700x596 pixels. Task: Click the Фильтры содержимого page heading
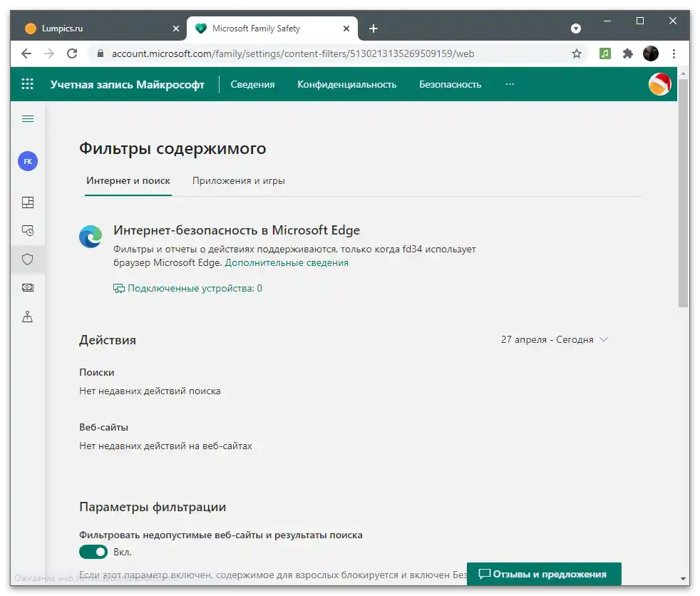pyautogui.click(x=173, y=148)
